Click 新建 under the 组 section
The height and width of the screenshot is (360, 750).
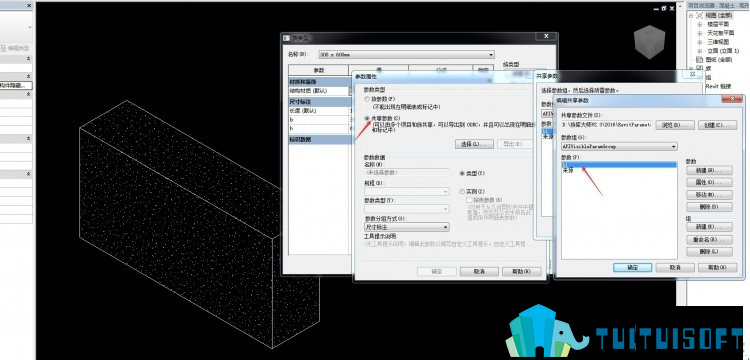coord(709,227)
